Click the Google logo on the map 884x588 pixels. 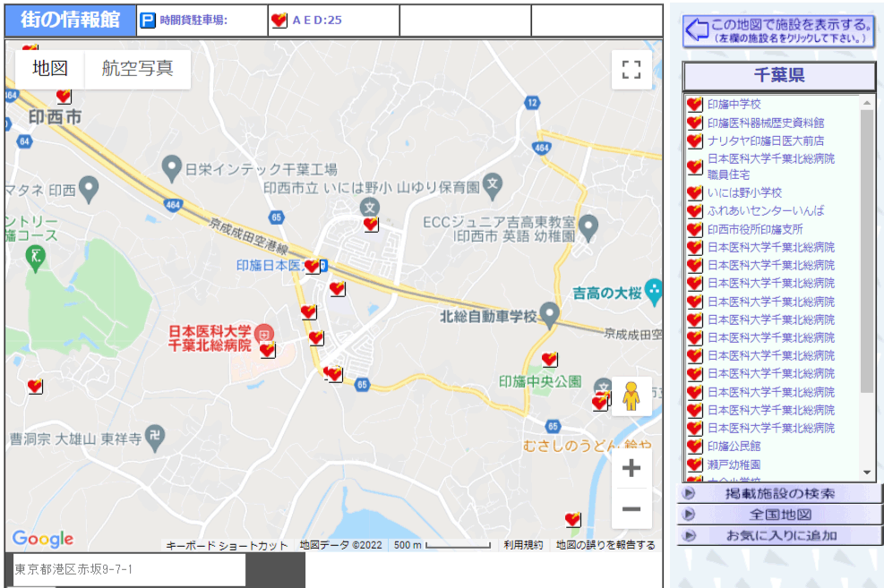coord(43,539)
